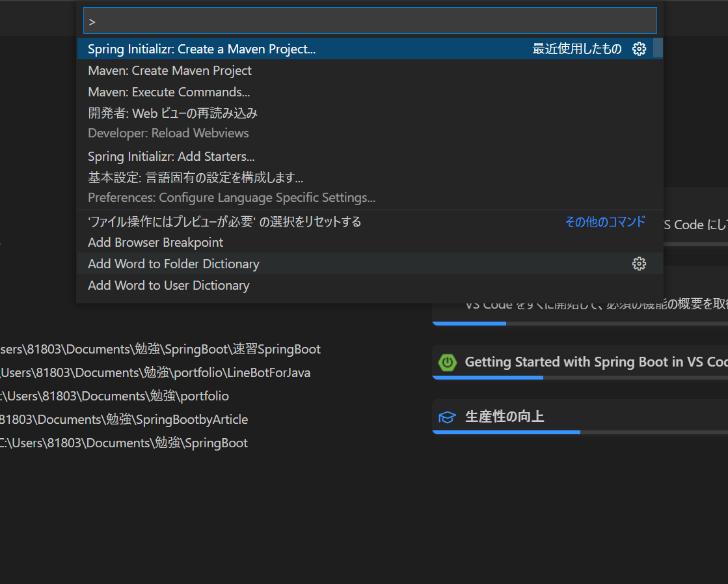Click the gear icon on the Spring Initializr command row
The width and height of the screenshot is (728, 584).
(639, 48)
